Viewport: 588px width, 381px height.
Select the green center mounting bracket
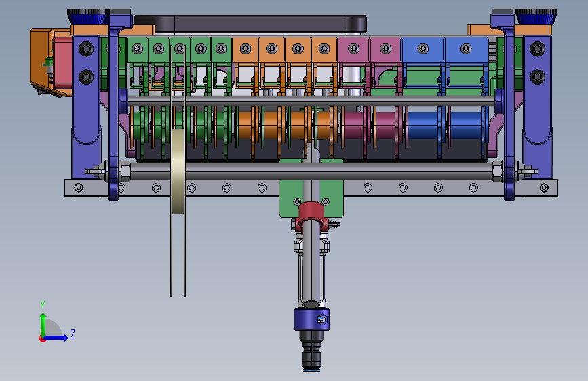coord(311,188)
